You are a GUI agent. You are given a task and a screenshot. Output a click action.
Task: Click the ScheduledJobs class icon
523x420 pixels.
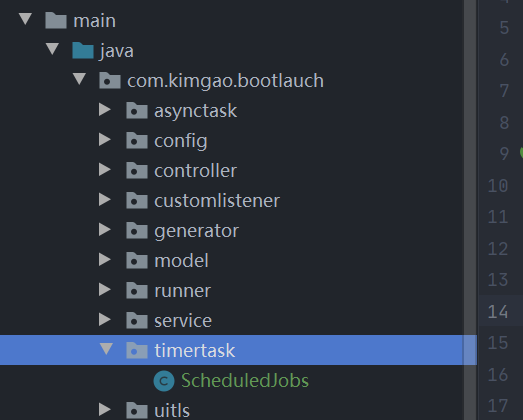[164, 381]
